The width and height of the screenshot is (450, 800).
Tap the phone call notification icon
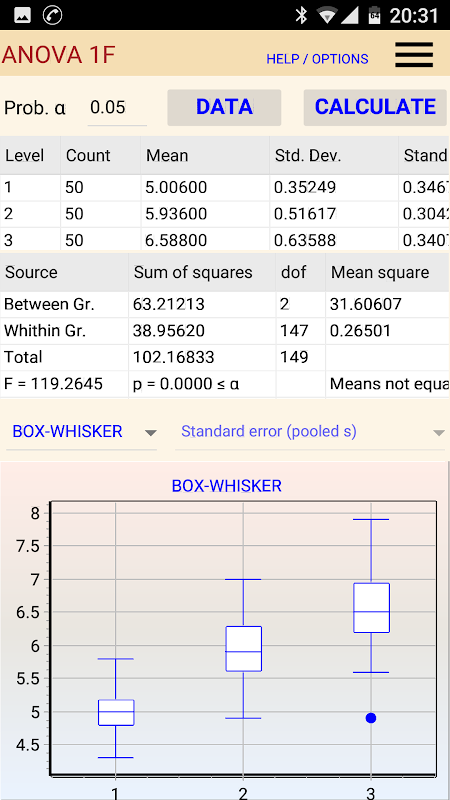pos(53,15)
